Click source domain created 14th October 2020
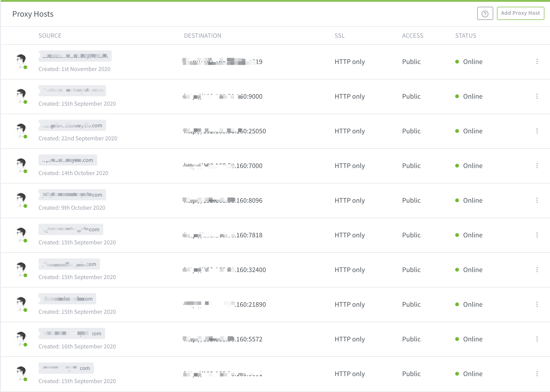550x392 pixels. [x=68, y=160]
